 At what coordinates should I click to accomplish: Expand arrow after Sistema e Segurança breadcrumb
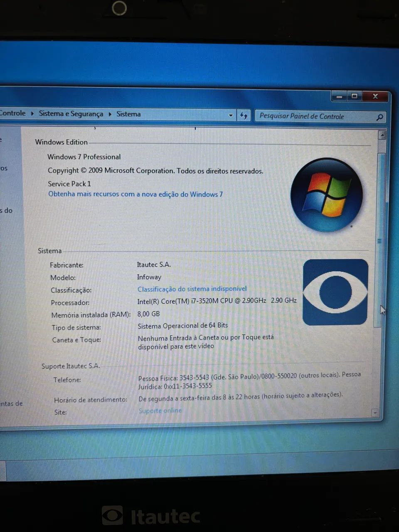110,114
